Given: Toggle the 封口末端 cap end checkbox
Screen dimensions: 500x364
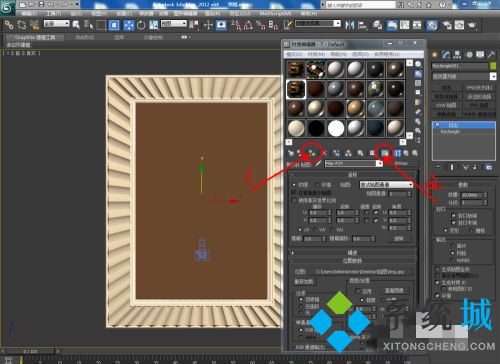Looking at the screenshot, I should [453, 222].
